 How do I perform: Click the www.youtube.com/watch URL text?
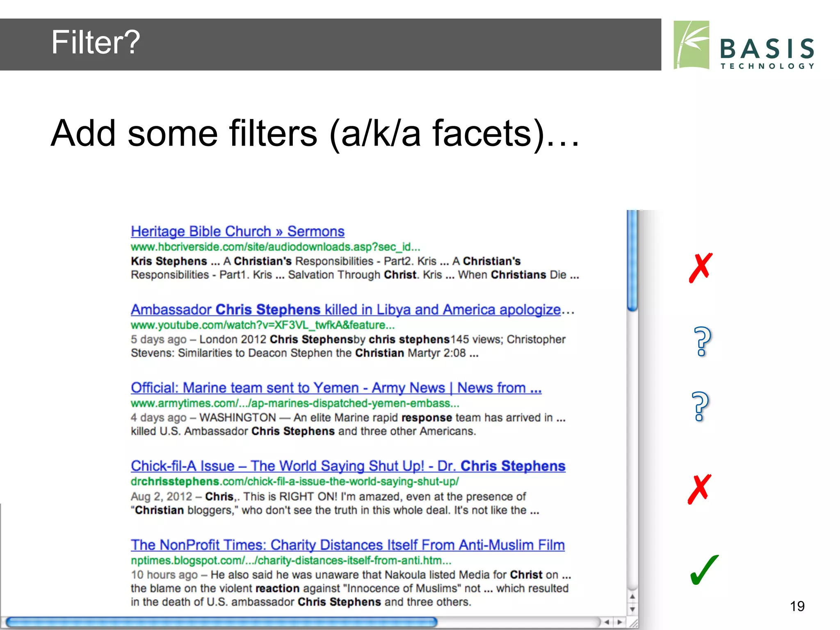[x=262, y=325]
